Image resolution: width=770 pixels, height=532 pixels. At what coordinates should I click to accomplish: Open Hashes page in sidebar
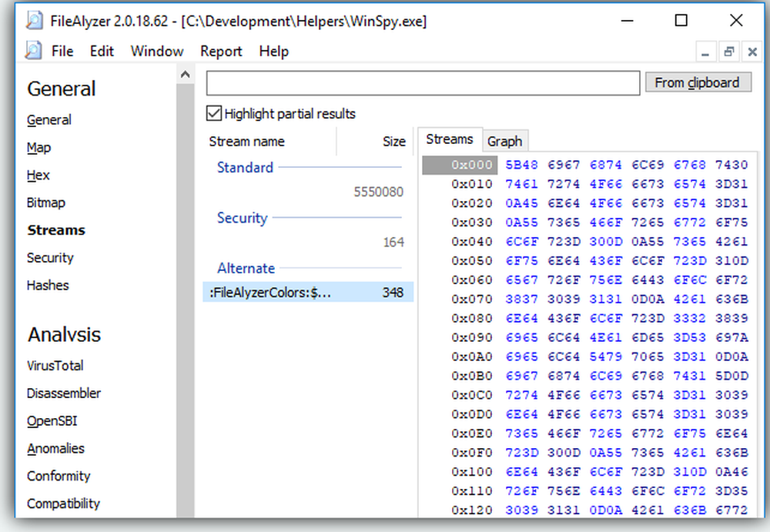click(x=48, y=286)
